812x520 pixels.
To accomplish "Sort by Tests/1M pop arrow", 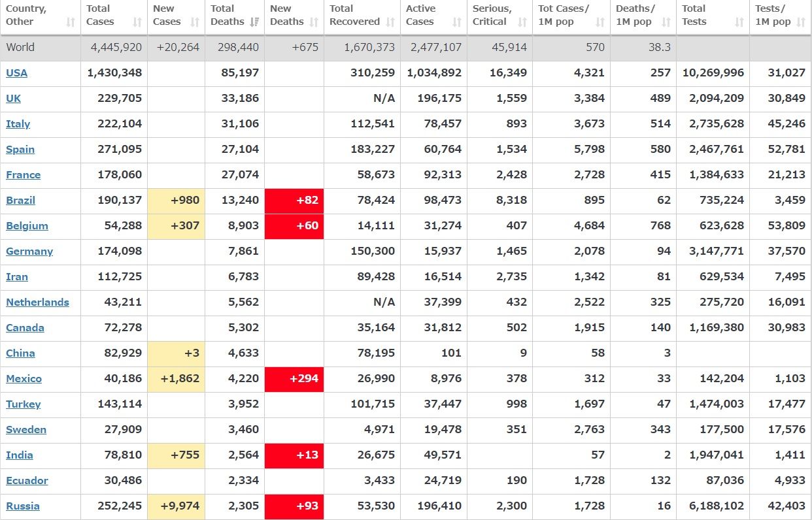I will click(x=801, y=22).
